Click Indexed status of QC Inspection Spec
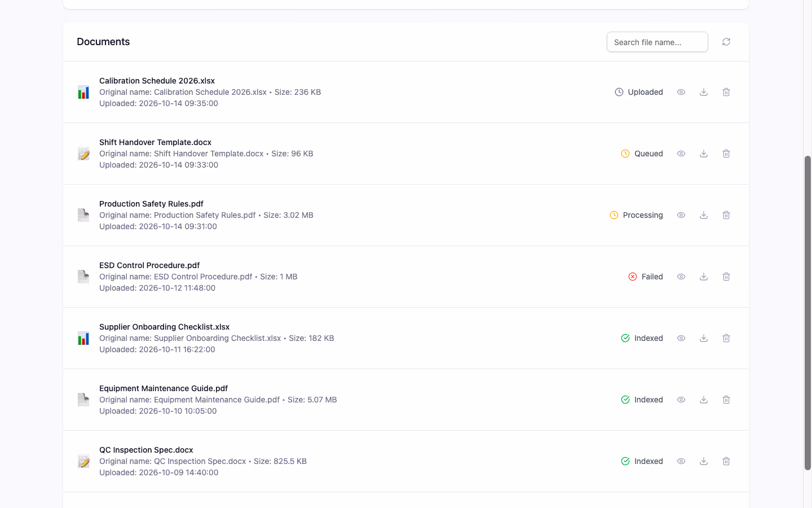The height and width of the screenshot is (508, 812). pos(642,461)
